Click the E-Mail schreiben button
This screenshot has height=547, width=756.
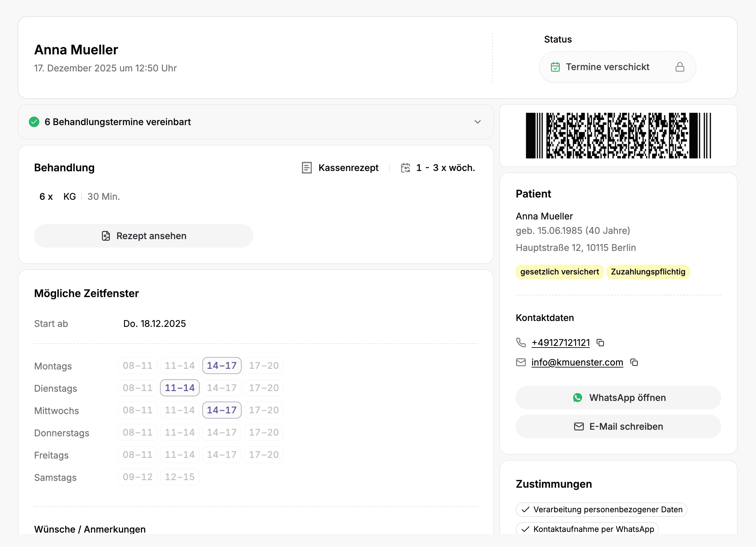618,426
